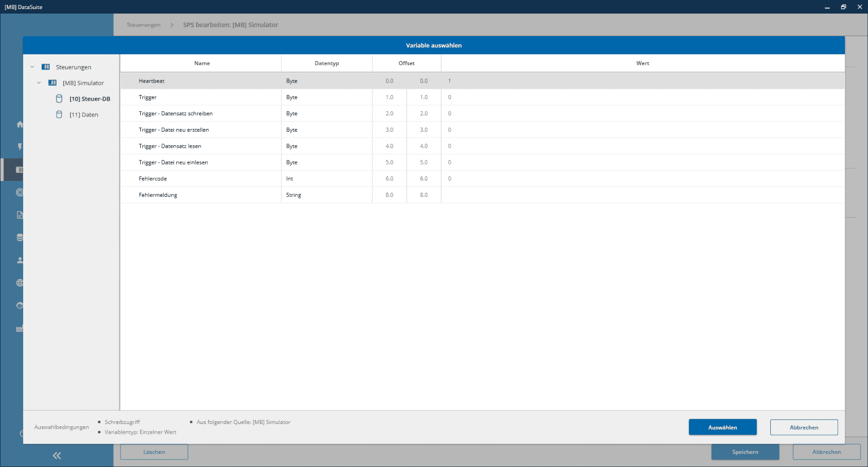The image size is (868, 467).
Task: Click first offset 8.0 in Fehlermeldung row
Action: tap(389, 195)
